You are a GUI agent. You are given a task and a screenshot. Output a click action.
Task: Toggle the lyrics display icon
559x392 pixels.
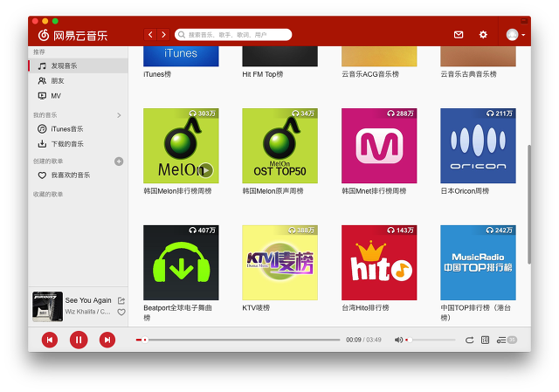(486, 340)
